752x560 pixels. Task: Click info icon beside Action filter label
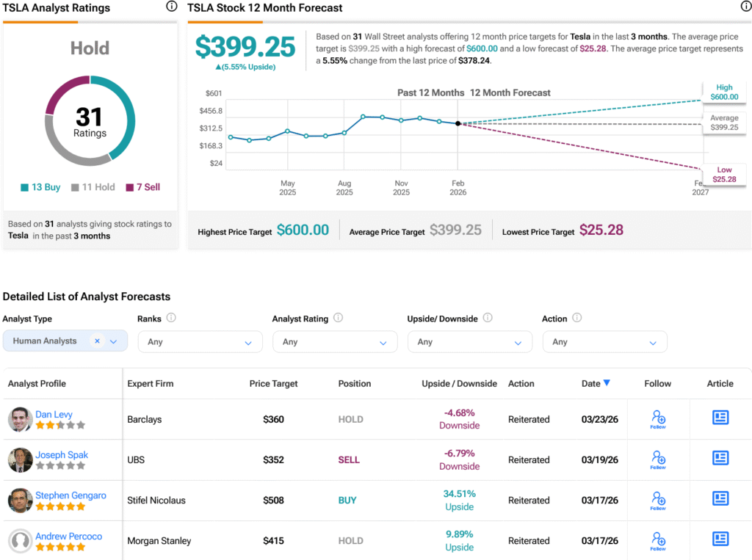click(x=577, y=318)
